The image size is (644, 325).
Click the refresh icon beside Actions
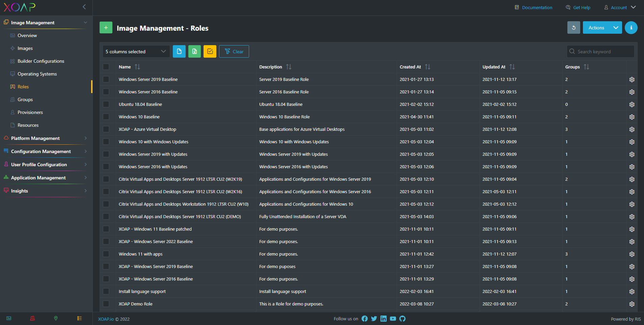point(573,28)
